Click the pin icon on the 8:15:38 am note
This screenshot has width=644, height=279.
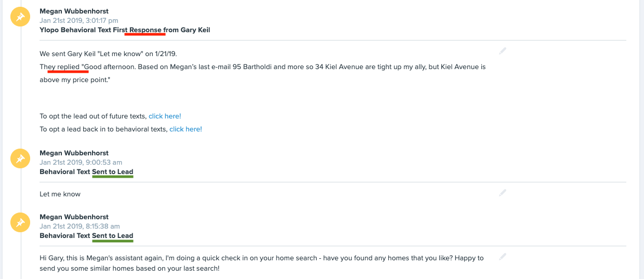[x=20, y=223]
